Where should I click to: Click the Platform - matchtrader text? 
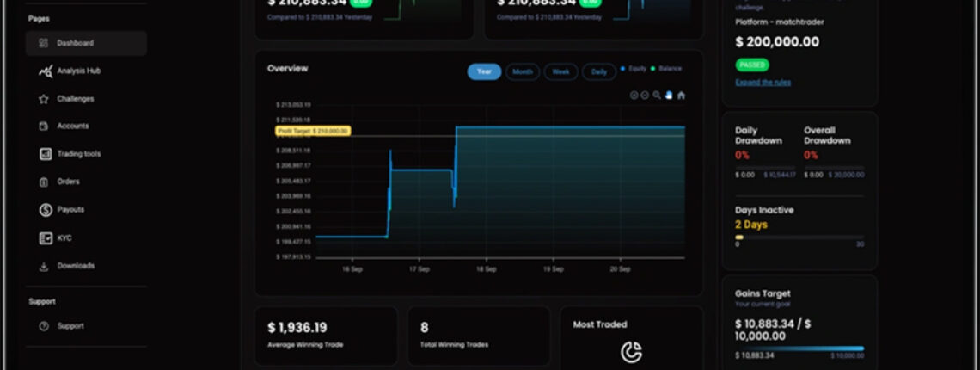780,22
